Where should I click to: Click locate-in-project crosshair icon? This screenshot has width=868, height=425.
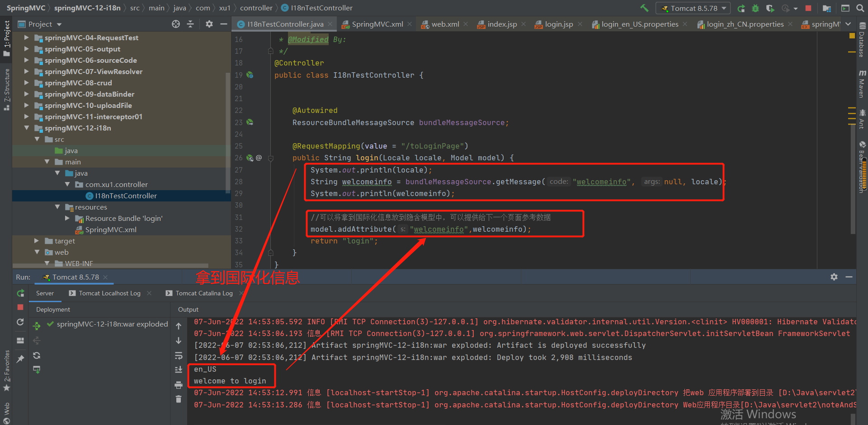176,24
